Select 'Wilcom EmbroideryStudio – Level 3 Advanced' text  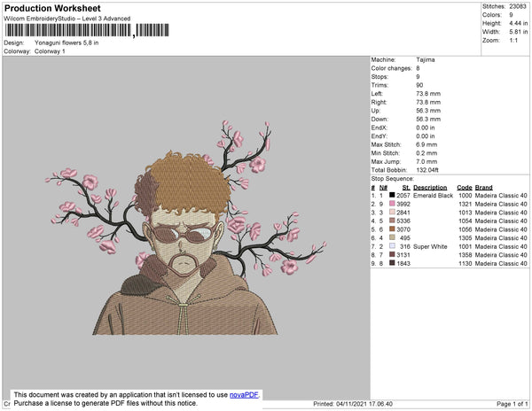point(67,19)
